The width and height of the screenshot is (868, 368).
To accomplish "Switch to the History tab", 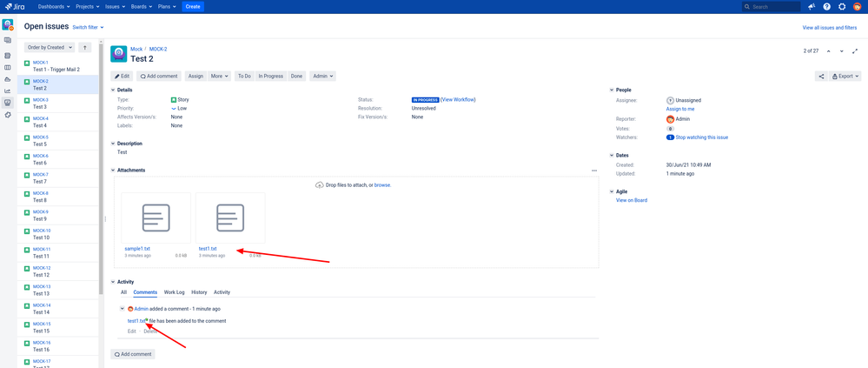I will coord(199,292).
